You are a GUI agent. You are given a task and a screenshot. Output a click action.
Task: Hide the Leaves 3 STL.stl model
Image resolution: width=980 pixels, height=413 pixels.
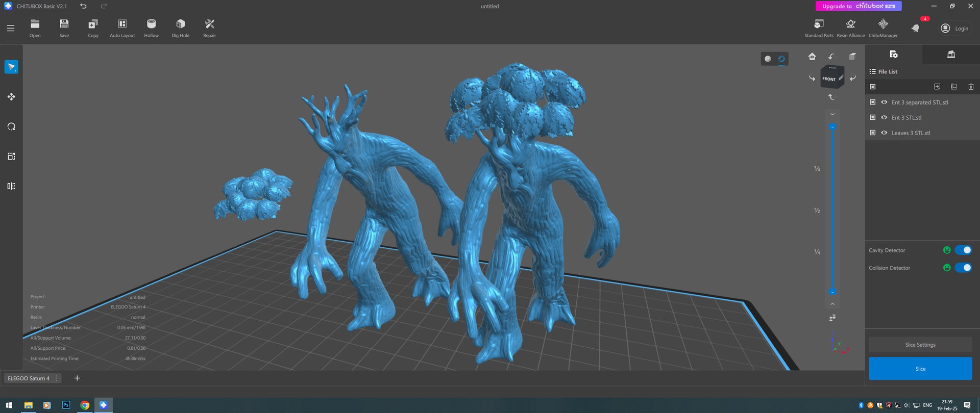click(x=884, y=133)
